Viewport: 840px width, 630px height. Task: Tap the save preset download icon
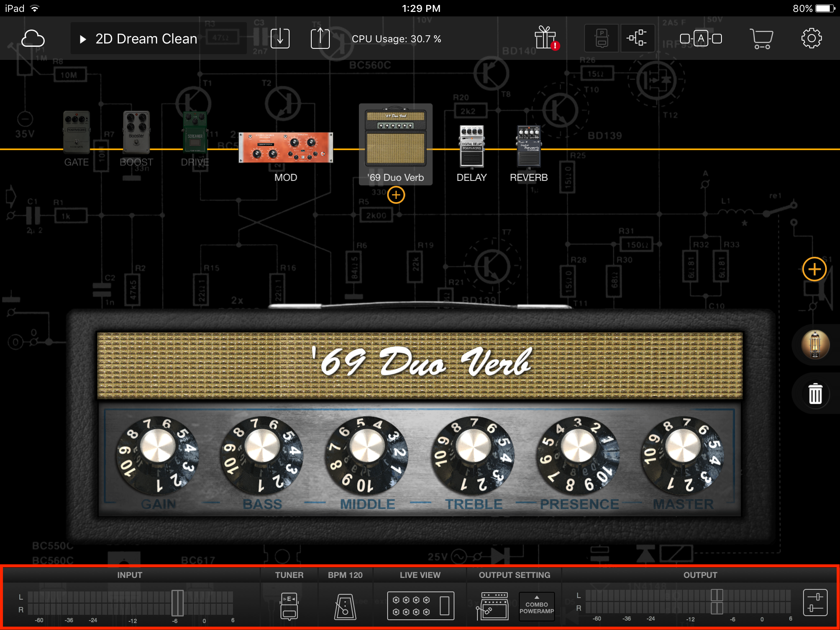[x=280, y=39]
